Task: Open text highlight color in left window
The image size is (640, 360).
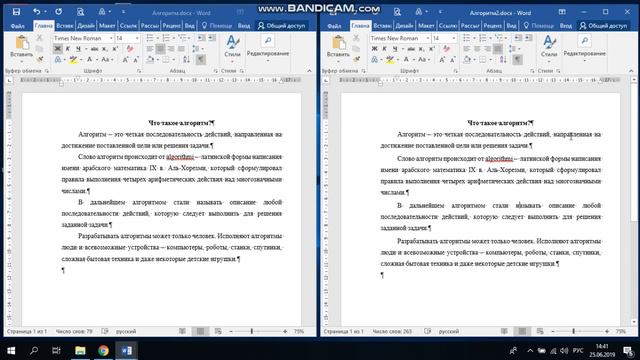Action: (73, 60)
